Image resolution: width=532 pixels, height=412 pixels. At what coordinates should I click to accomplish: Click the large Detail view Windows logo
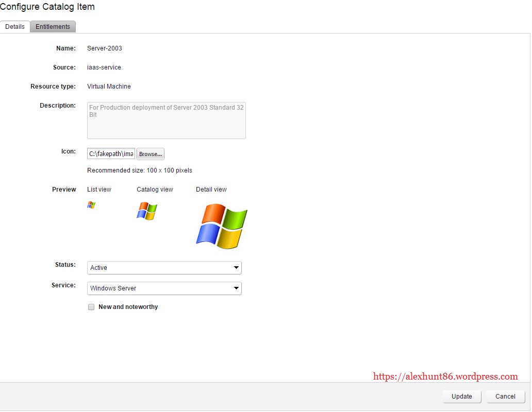click(222, 227)
